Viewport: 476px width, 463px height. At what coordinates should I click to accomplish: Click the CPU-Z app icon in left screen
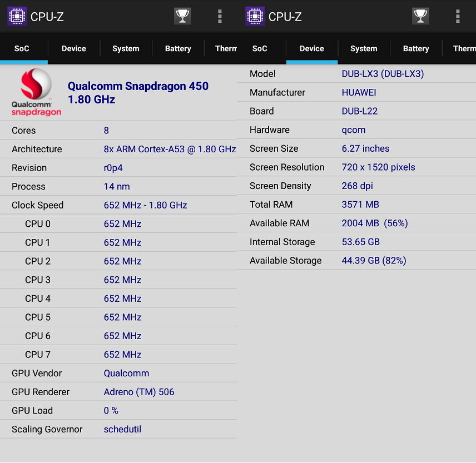point(17,16)
